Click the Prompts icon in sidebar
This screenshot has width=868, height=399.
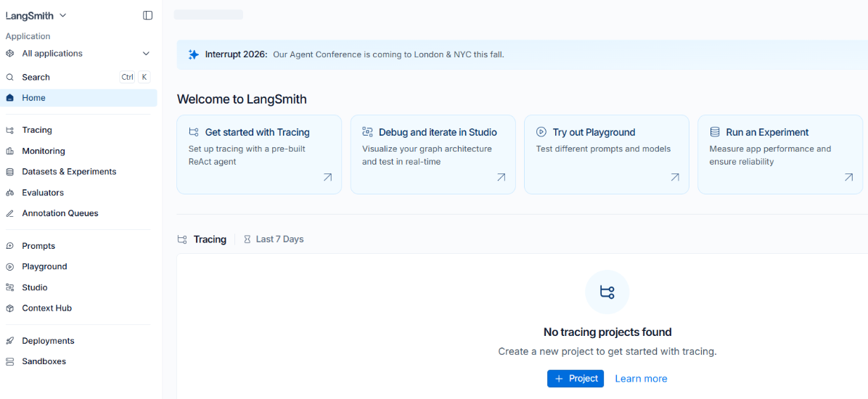coord(10,246)
